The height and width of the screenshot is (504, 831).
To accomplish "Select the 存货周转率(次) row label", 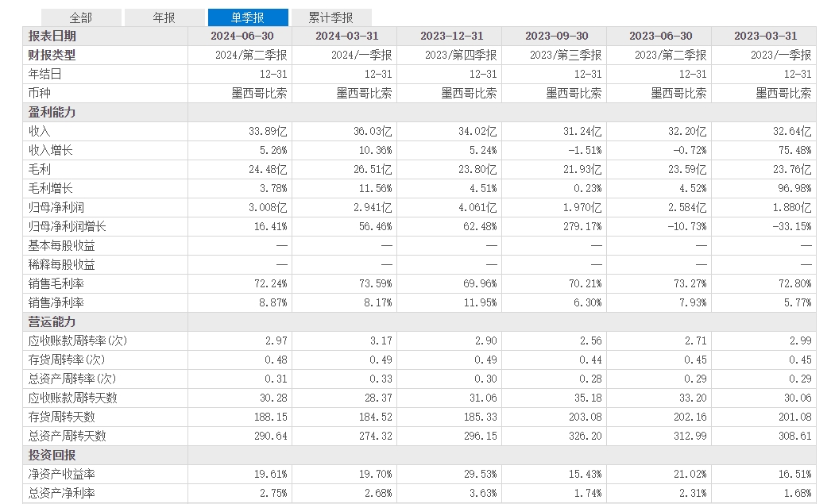I will tap(67, 360).
